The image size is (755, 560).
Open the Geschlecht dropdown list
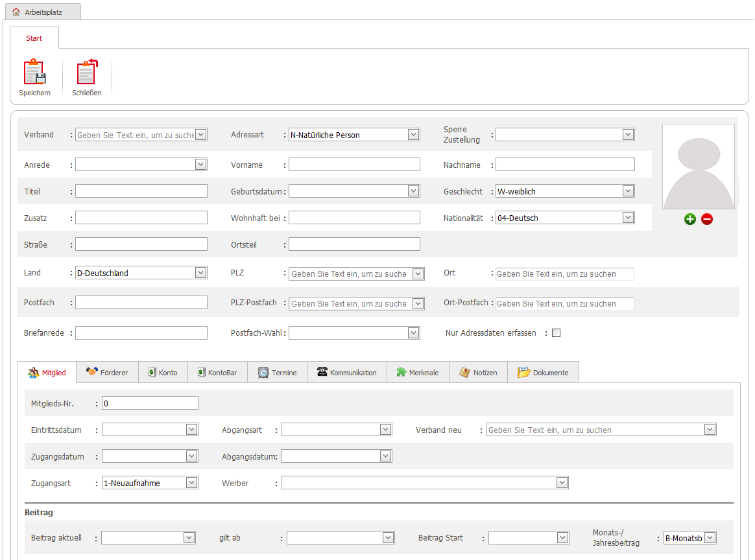pyautogui.click(x=627, y=191)
